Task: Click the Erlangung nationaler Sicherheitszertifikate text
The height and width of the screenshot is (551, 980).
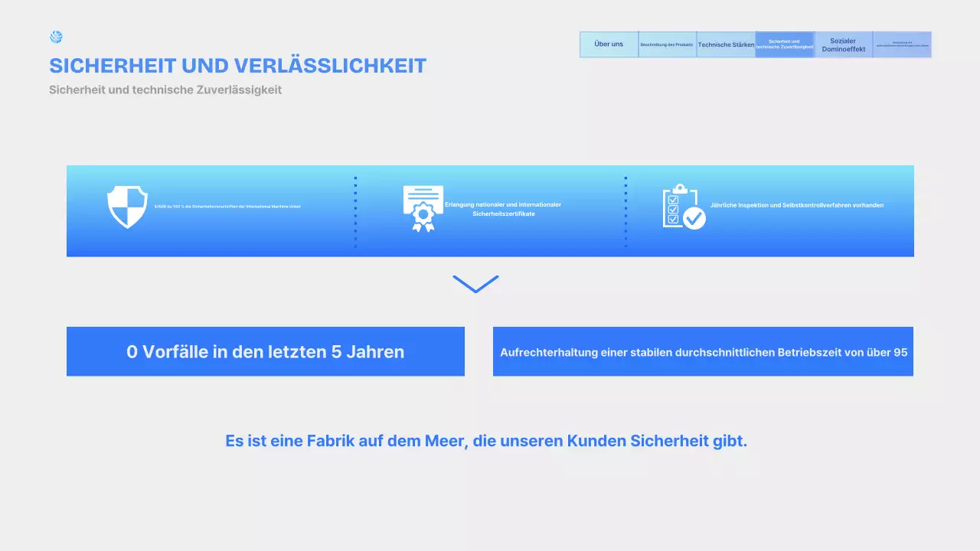Action: tap(503, 209)
